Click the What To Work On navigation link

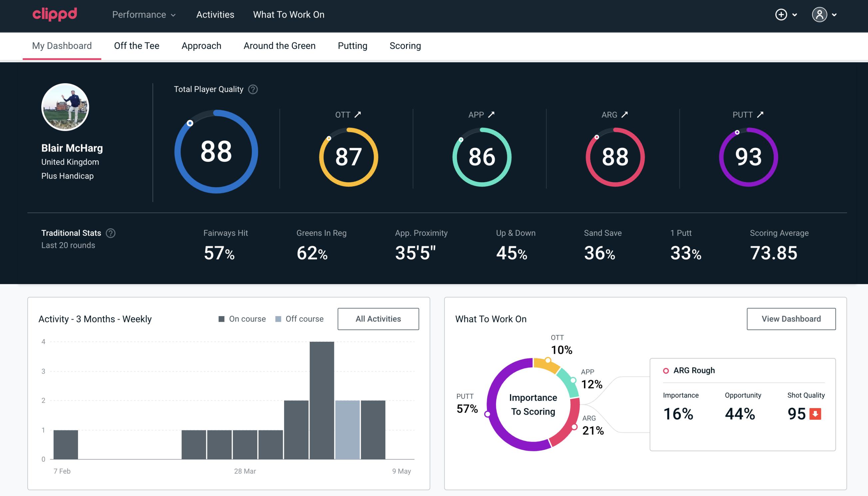pos(288,15)
